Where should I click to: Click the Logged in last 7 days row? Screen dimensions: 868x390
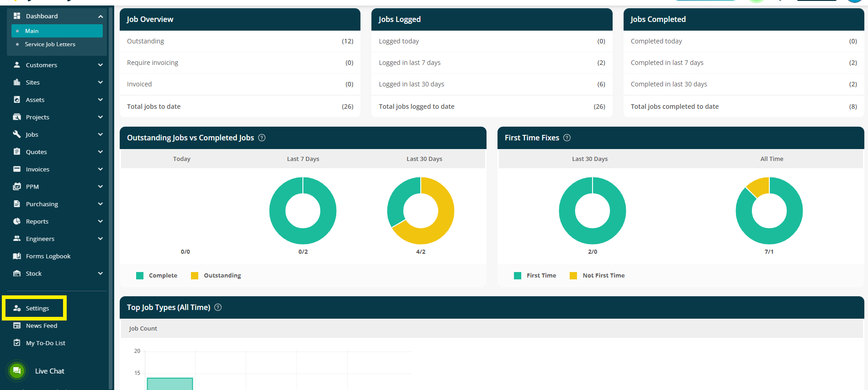coord(492,63)
